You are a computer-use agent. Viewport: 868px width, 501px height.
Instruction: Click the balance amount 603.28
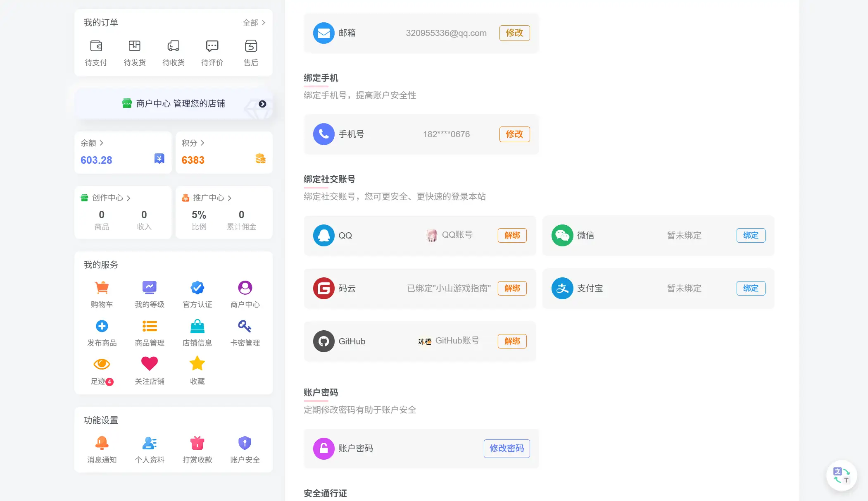pos(96,160)
